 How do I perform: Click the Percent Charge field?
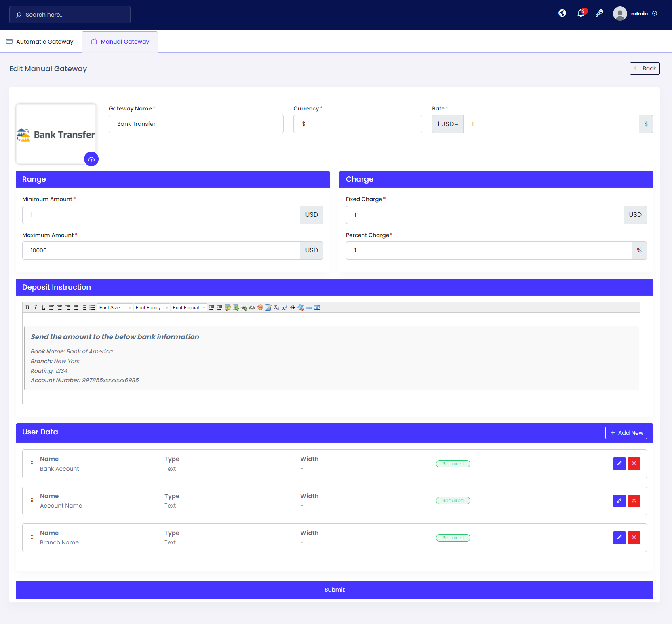[x=489, y=250]
